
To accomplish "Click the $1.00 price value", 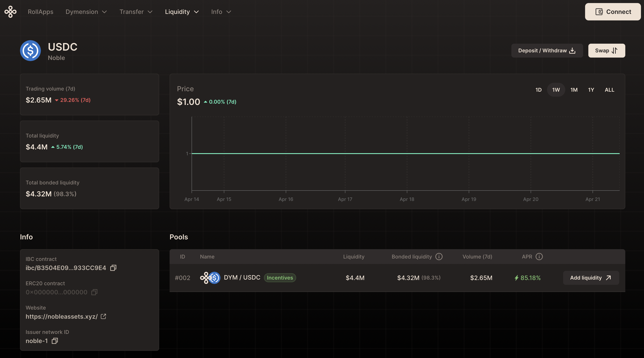I will [189, 102].
